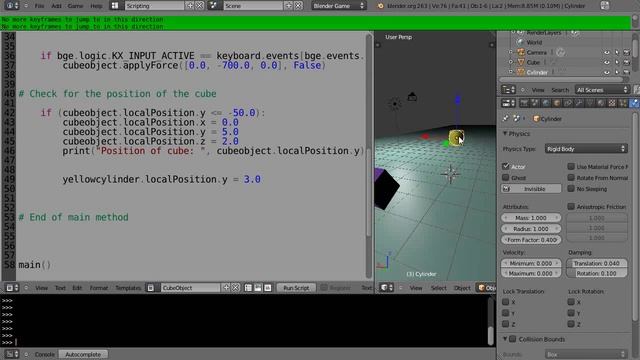Toggle line numbers display
Image resolution: width=640 pixels, height=360 pixels.
[x=248, y=288]
